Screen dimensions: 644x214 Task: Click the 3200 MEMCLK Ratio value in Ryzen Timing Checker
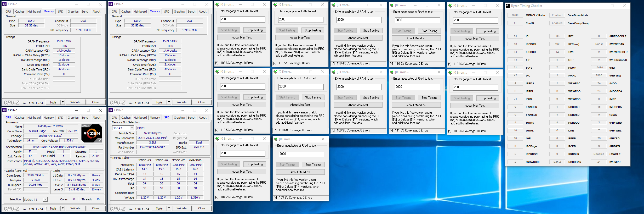tap(515, 15)
